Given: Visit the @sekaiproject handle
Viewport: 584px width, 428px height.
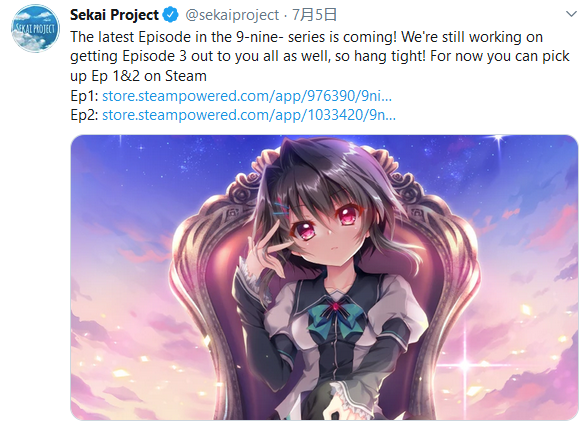Looking at the screenshot, I should click(x=232, y=15).
